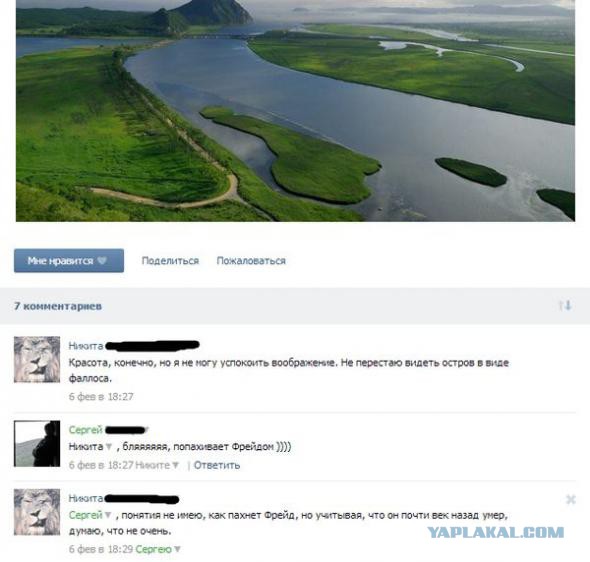This screenshot has height=562, width=590.
Task: Click the heart icon in like button
Action: click(102, 260)
